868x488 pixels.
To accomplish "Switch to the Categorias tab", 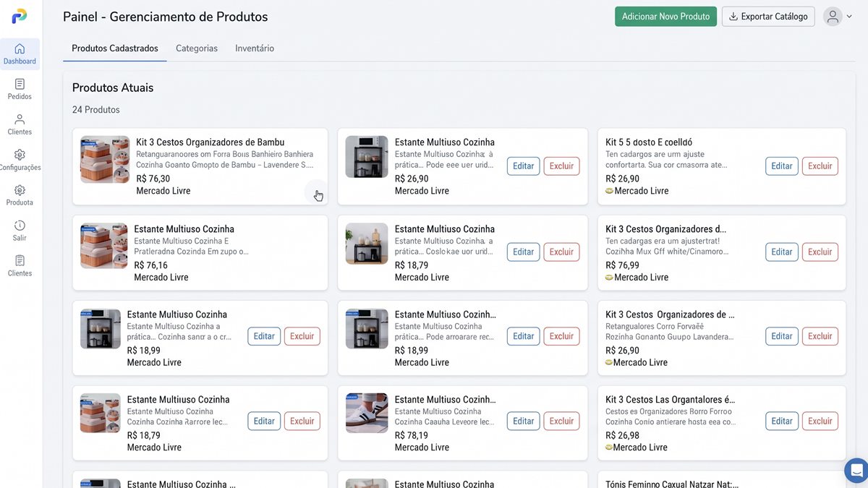I will pyautogui.click(x=197, y=48).
